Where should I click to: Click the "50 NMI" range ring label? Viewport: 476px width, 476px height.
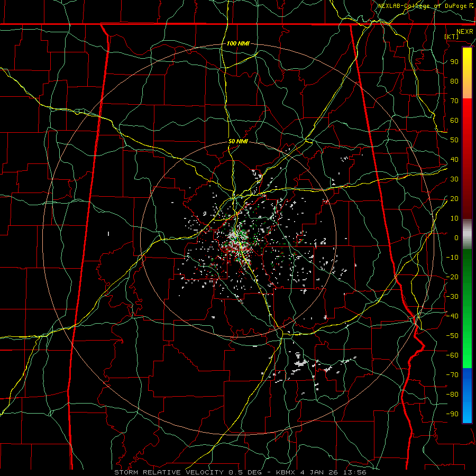238,141
